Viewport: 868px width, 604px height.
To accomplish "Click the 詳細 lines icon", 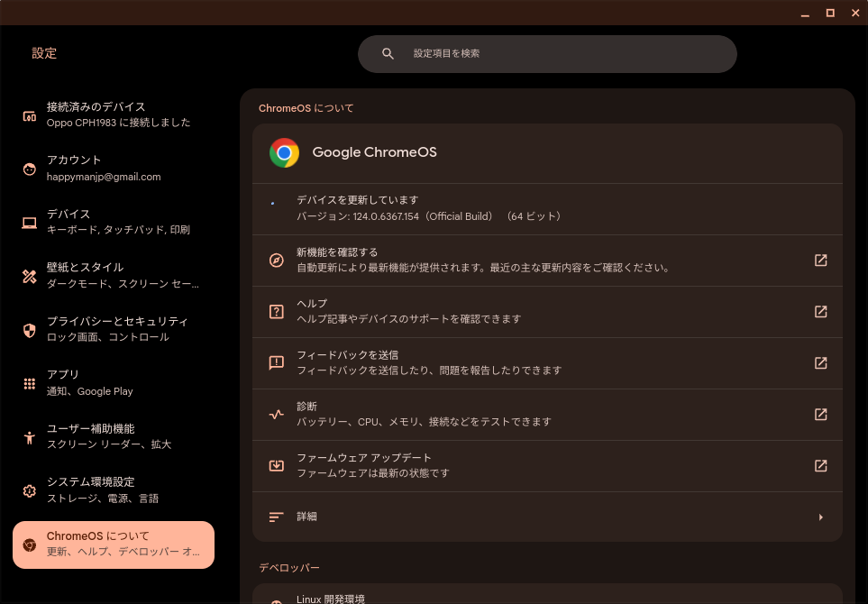I will pyautogui.click(x=276, y=517).
